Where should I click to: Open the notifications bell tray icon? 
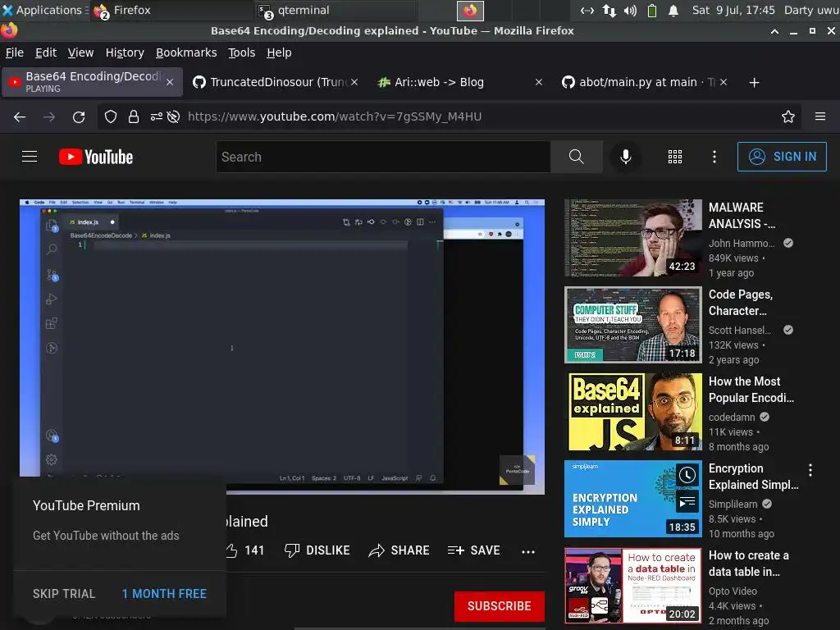(673, 11)
